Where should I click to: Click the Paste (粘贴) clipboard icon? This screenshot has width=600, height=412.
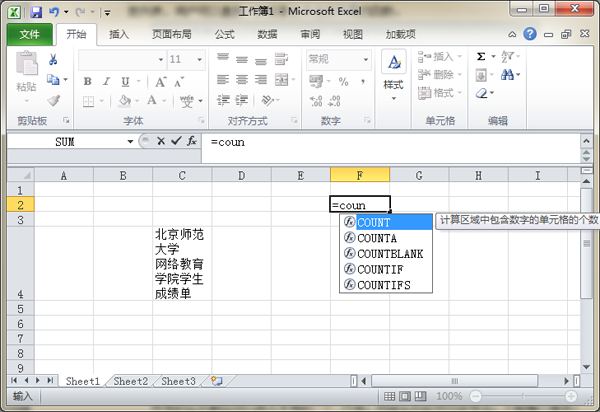[x=26, y=64]
